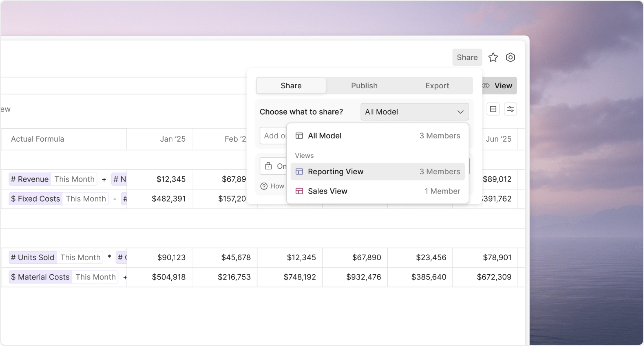The height and width of the screenshot is (346, 644).
Task: Switch to the Share tab
Action: pyautogui.click(x=291, y=86)
